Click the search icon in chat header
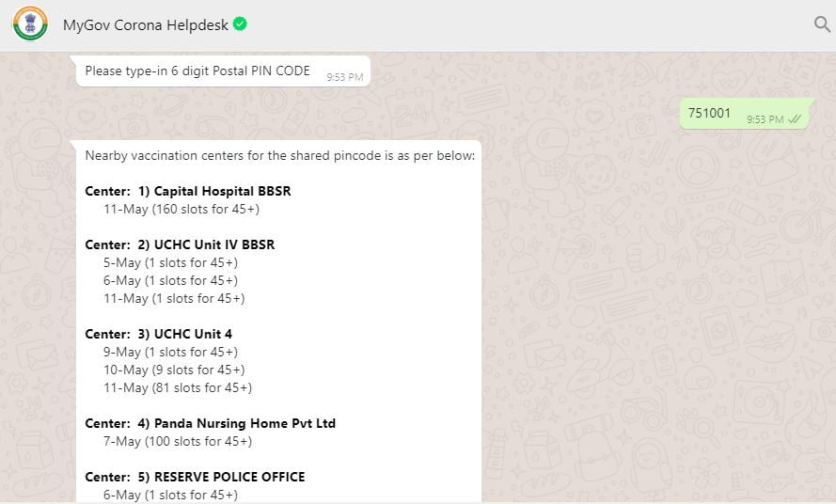This screenshot has height=504, width=836. (x=822, y=24)
